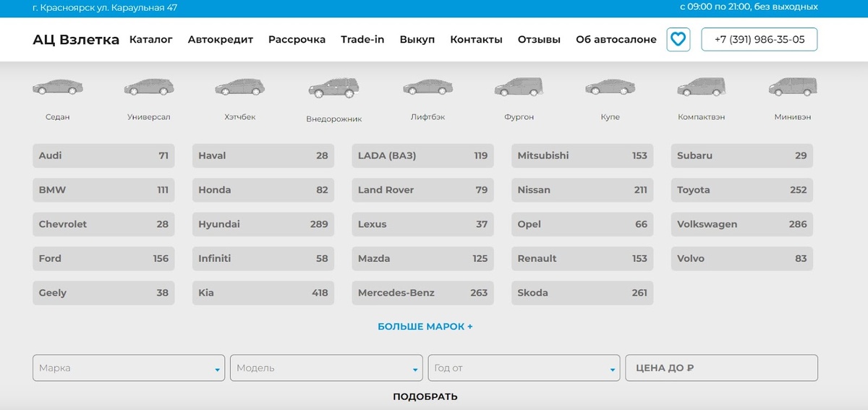Choose the Volvo brand button

742,258
